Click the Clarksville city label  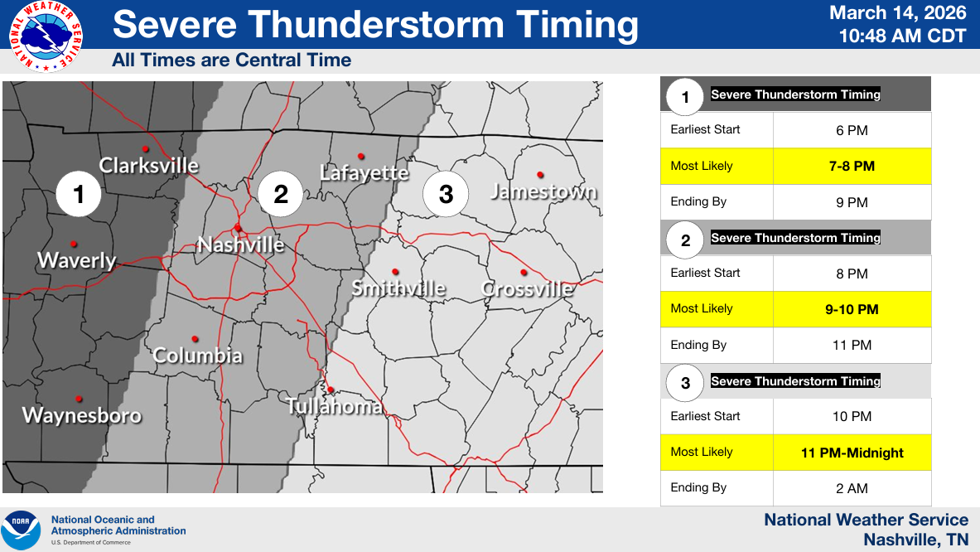(149, 166)
